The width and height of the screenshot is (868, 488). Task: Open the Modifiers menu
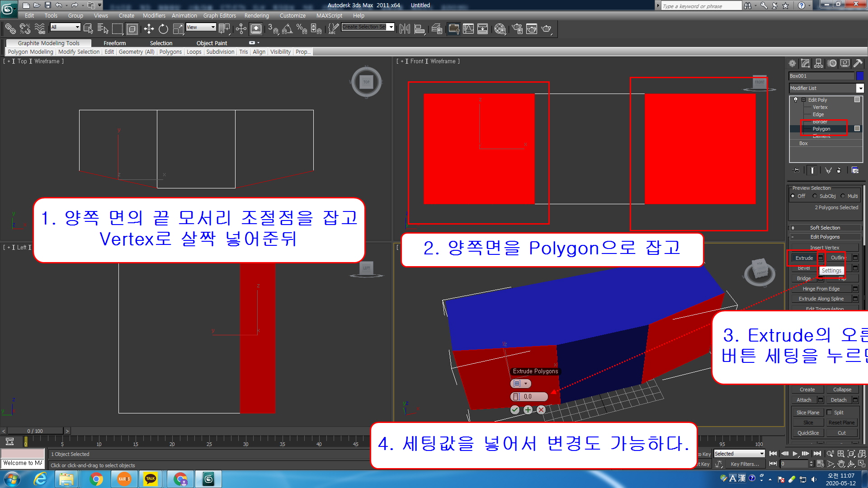click(154, 15)
